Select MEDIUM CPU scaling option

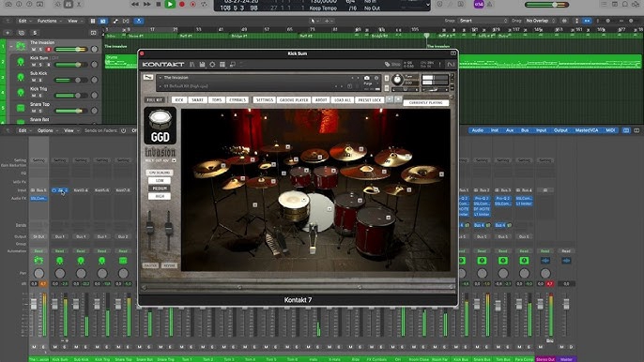click(160, 189)
